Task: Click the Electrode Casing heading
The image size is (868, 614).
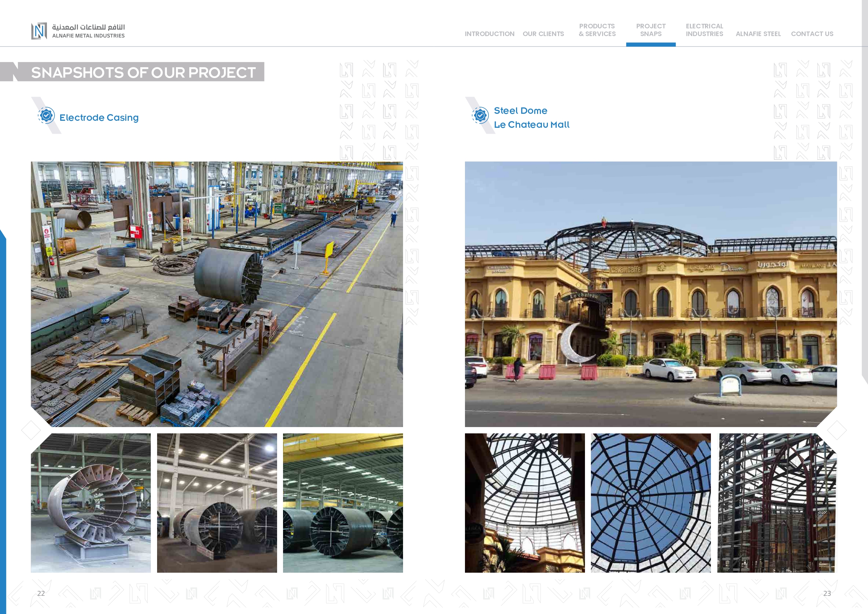Action: click(99, 118)
